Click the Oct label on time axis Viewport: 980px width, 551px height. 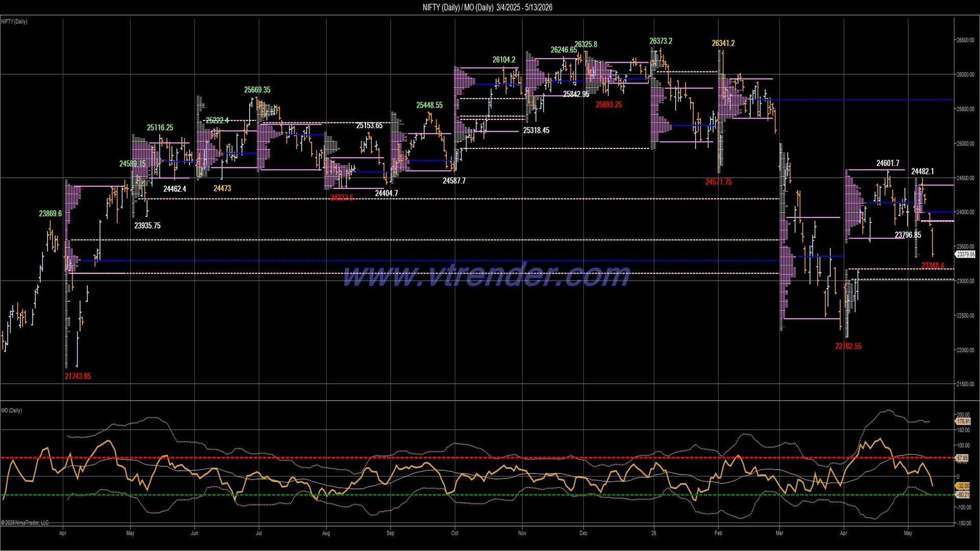click(x=455, y=533)
